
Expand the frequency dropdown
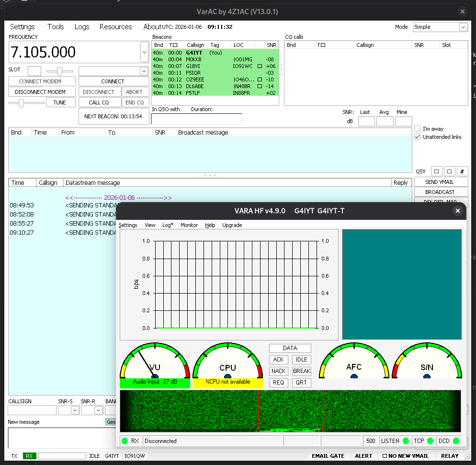point(144,52)
